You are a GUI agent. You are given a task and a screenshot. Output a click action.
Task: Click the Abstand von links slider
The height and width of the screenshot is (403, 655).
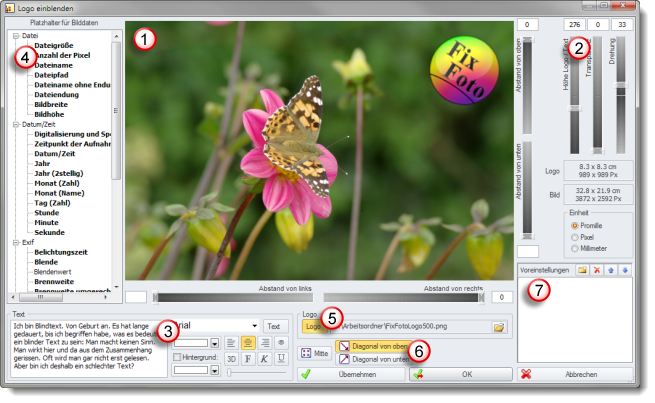coord(234,297)
